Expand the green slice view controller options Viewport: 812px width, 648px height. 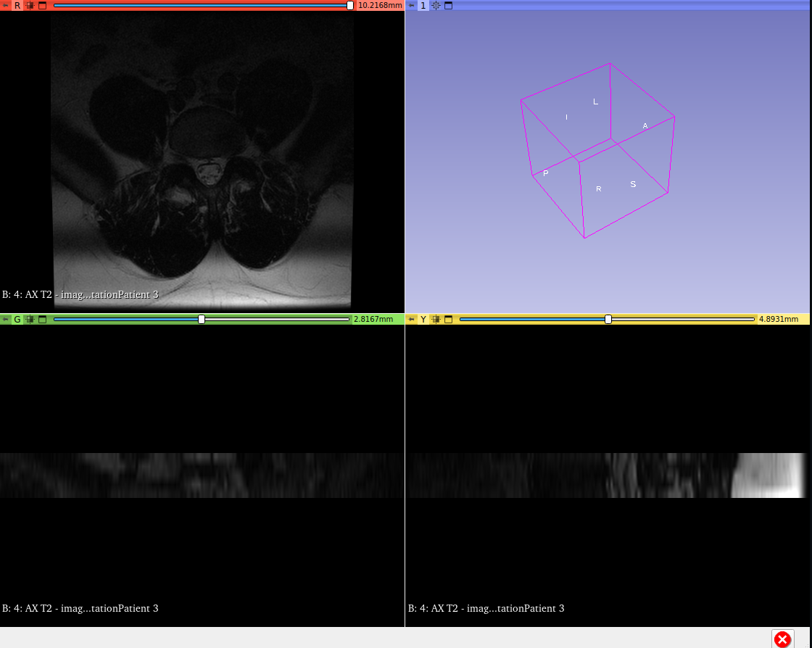click(5, 318)
